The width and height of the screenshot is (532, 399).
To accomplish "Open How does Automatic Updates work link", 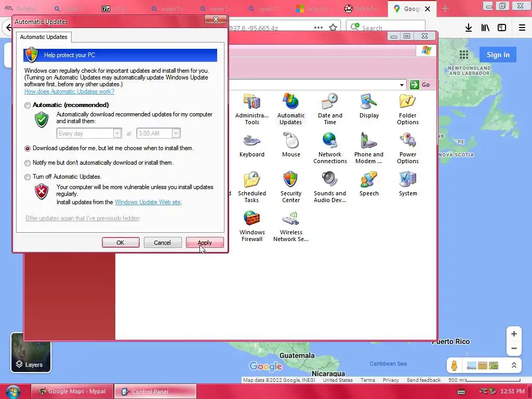I will [x=69, y=91].
